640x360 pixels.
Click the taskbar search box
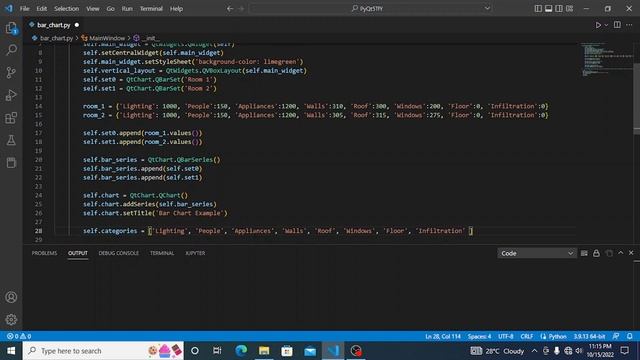pyautogui.click(x=103, y=351)
